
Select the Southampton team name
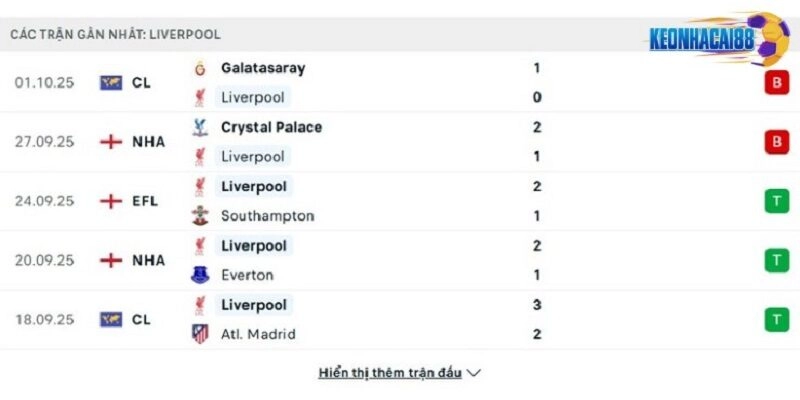click(x=267, y=216)
